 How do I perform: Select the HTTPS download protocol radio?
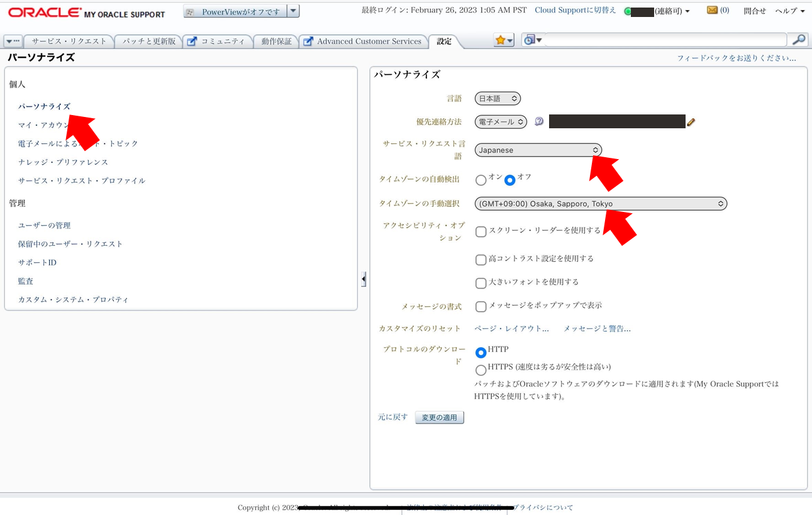click(x=481, y=370)
